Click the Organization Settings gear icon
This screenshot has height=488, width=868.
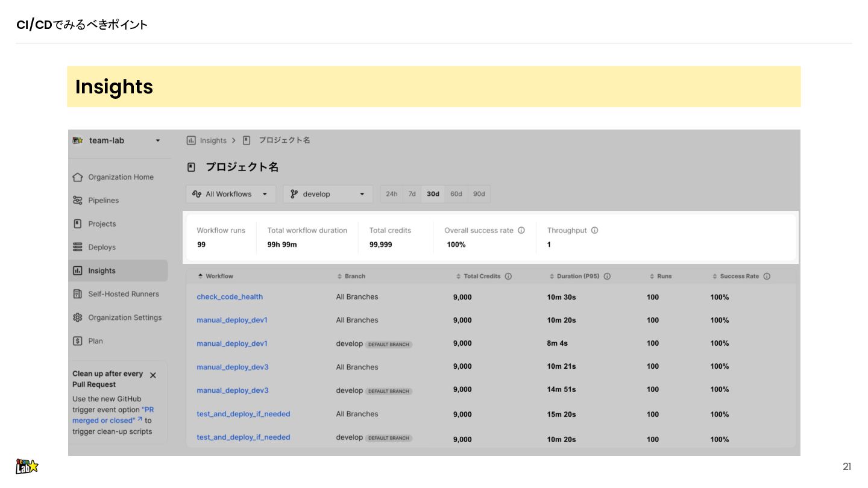point(77,318)
